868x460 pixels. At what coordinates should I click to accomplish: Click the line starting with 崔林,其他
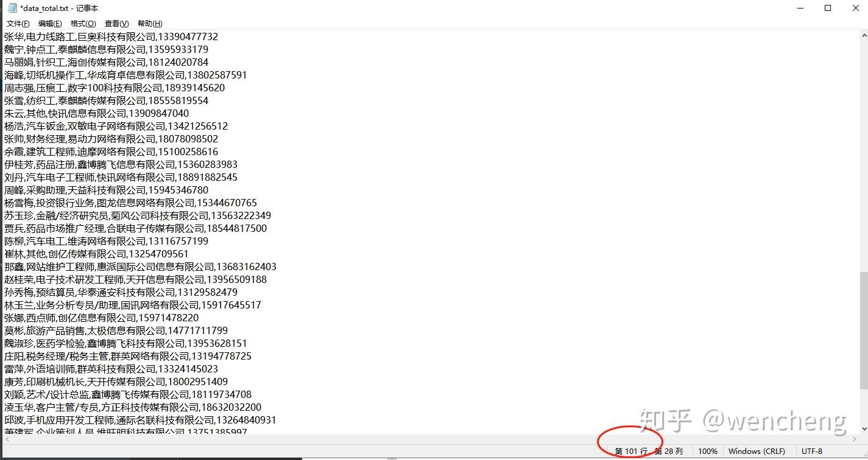pos(96,254)
